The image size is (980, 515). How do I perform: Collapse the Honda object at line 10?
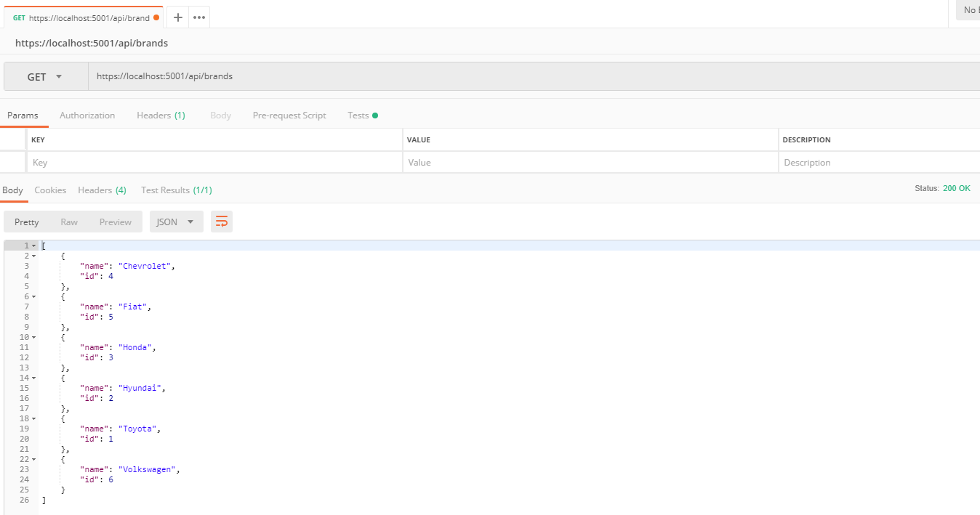pos(33,337)
